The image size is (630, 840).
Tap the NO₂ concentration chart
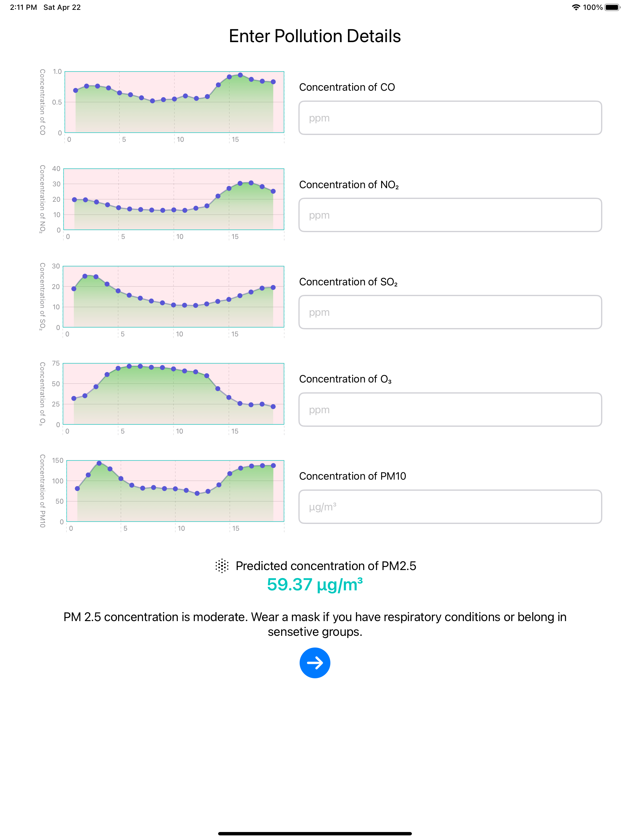173,199
